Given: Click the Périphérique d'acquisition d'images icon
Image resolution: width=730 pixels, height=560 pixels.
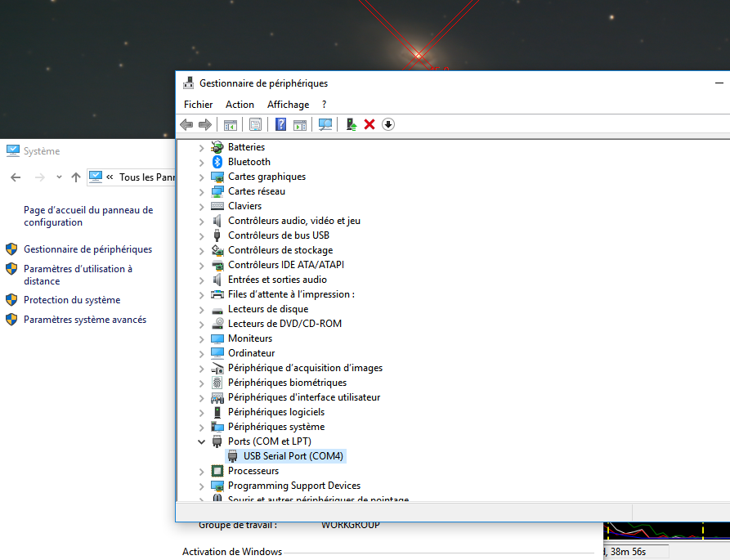Looking at the screenshot, I should (x=217, y=368).
